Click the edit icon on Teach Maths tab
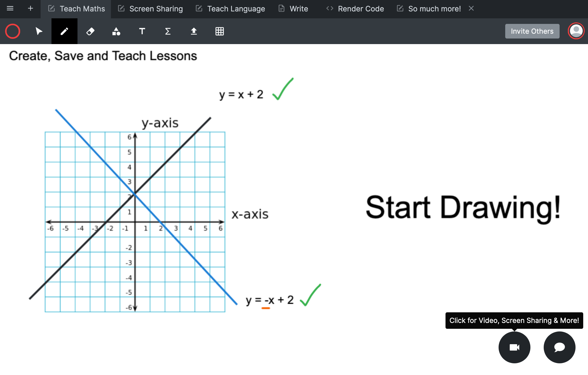Viewport: 588px width, 375px height. [51, 8]
